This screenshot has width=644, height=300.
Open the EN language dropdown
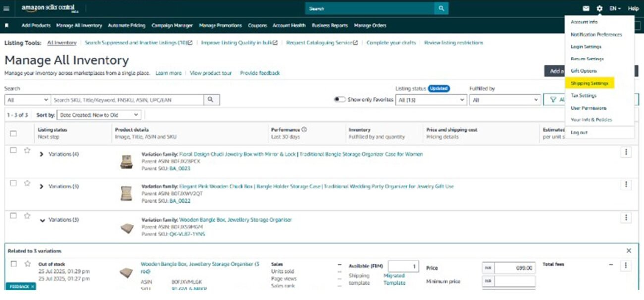click(615, 9)
